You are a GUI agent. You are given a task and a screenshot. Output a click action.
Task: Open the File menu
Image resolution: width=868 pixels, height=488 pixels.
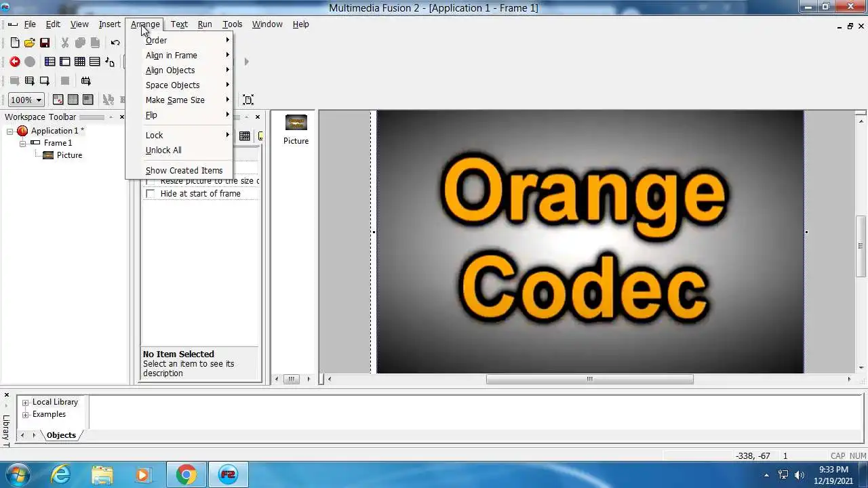(x=30, y=24)
